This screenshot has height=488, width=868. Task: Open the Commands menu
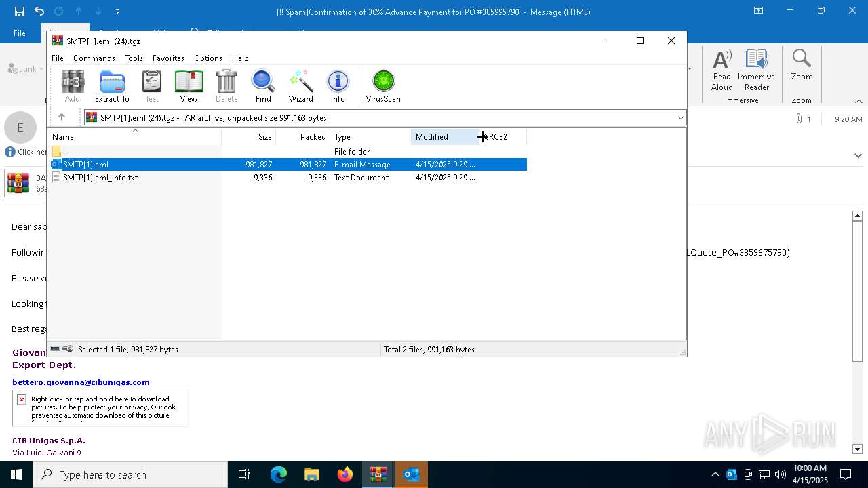click(94, 58)
